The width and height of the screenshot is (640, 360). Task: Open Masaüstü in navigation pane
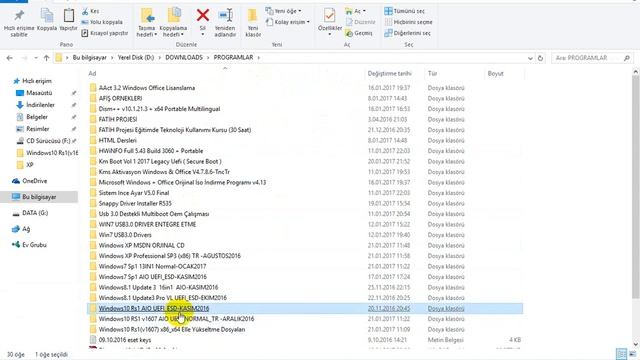tap(39, 93)
